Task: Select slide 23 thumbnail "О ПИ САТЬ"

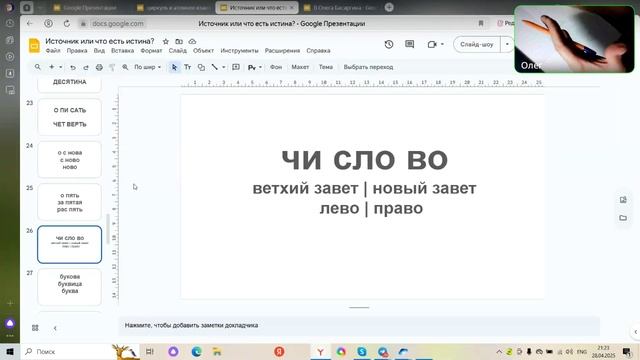Action: click(69, 117)
